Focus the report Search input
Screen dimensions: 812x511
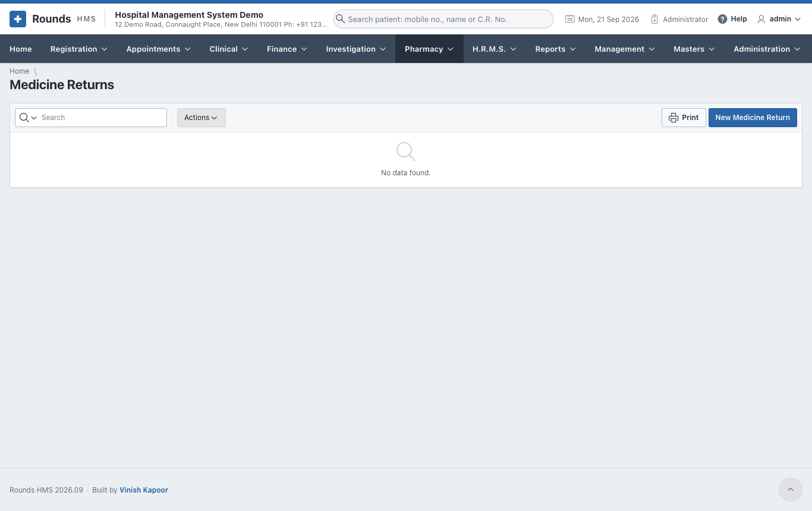pyautogui.click(x=102, y=118)
